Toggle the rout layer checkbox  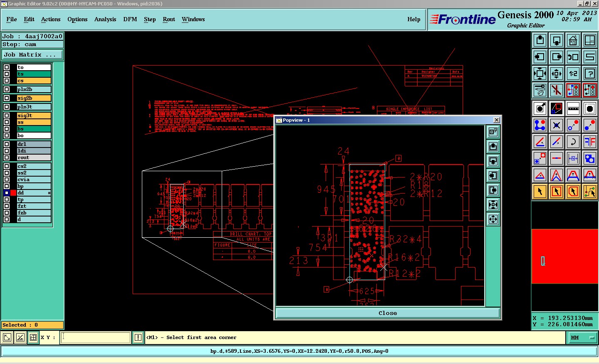point(7,157)
